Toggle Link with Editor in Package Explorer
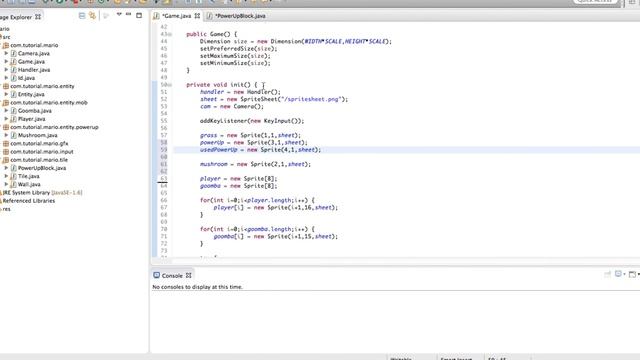The height and width of the screenshot is (360, 640). pyautogui.click(x=93, y=16)
